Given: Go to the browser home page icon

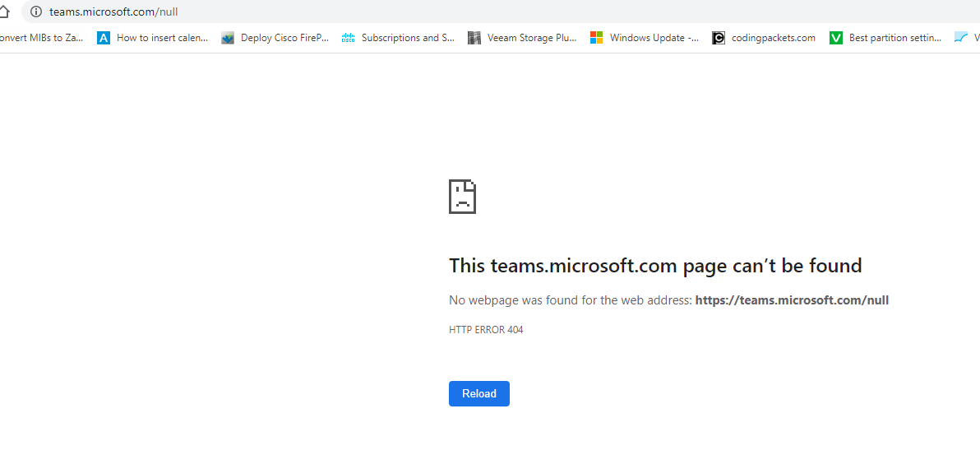Looking at the screenshot, I should click(x=5, y=12).
